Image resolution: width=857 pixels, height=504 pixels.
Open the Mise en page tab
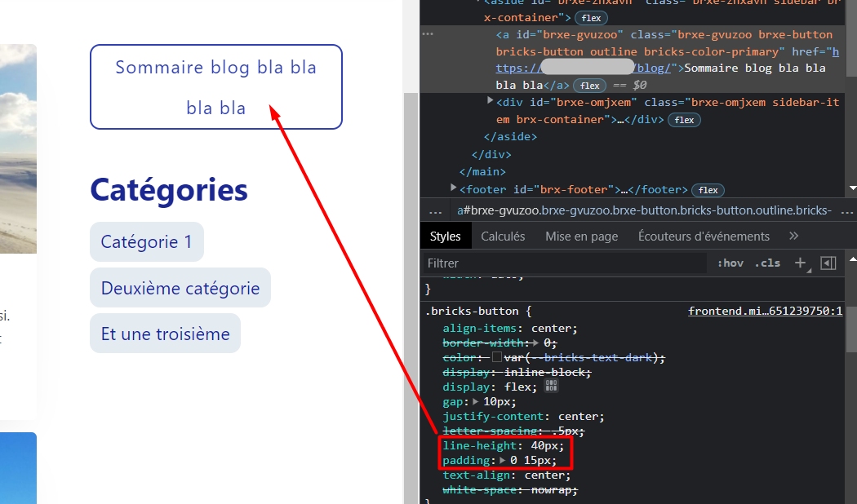(581, 236)
